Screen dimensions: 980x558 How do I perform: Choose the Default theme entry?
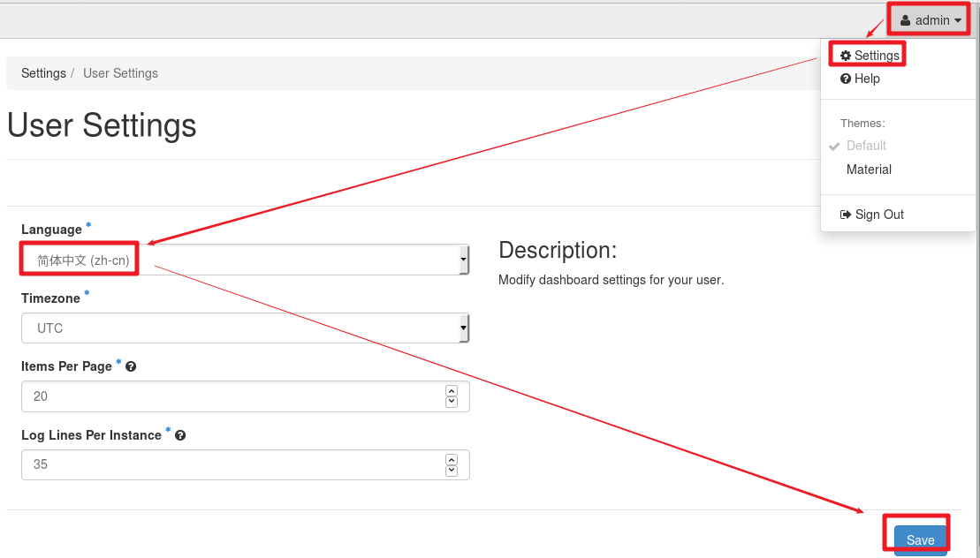coord(866,146)
